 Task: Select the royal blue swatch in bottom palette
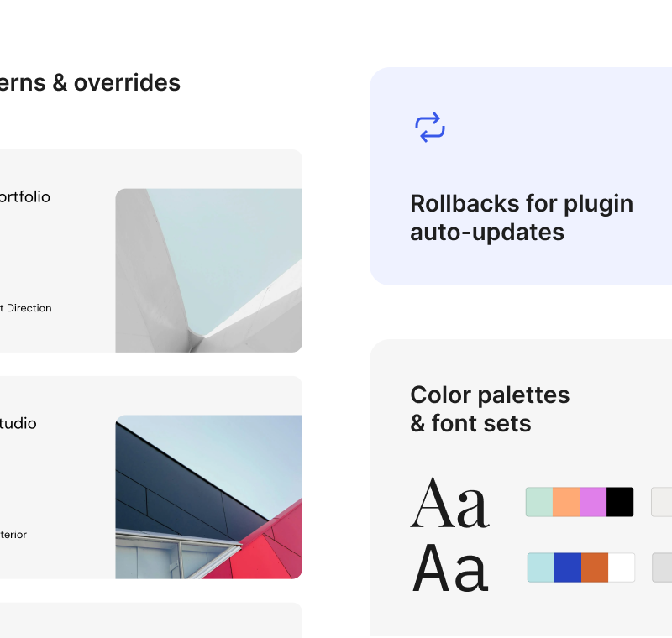[568, 567]
